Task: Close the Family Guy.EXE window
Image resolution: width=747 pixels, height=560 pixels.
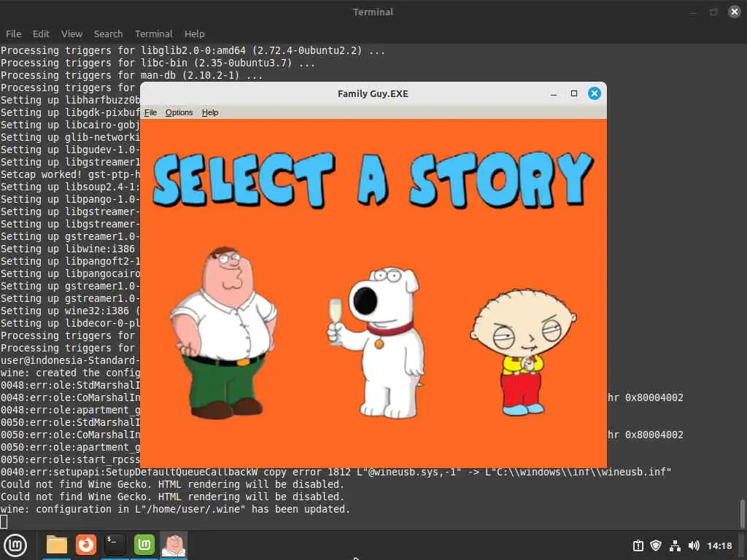Action: [x=594, y=93]
